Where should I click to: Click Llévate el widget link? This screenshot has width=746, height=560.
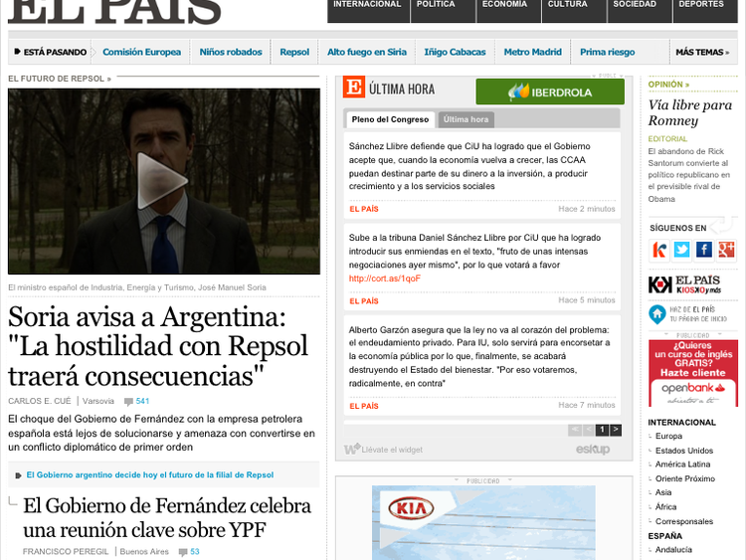point(392,450)
